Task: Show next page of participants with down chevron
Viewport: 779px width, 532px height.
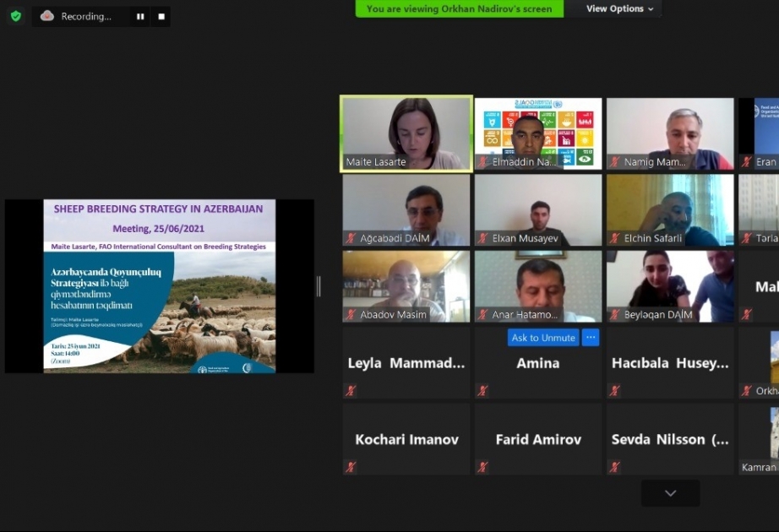Action: pos(670,493)
